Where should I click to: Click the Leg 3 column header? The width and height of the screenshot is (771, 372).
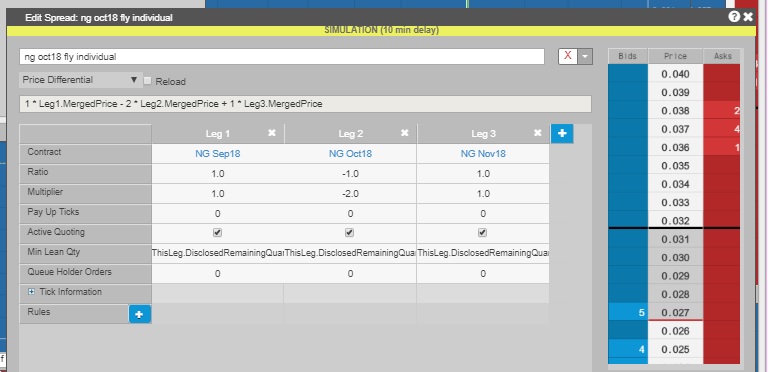click(483, 134)
